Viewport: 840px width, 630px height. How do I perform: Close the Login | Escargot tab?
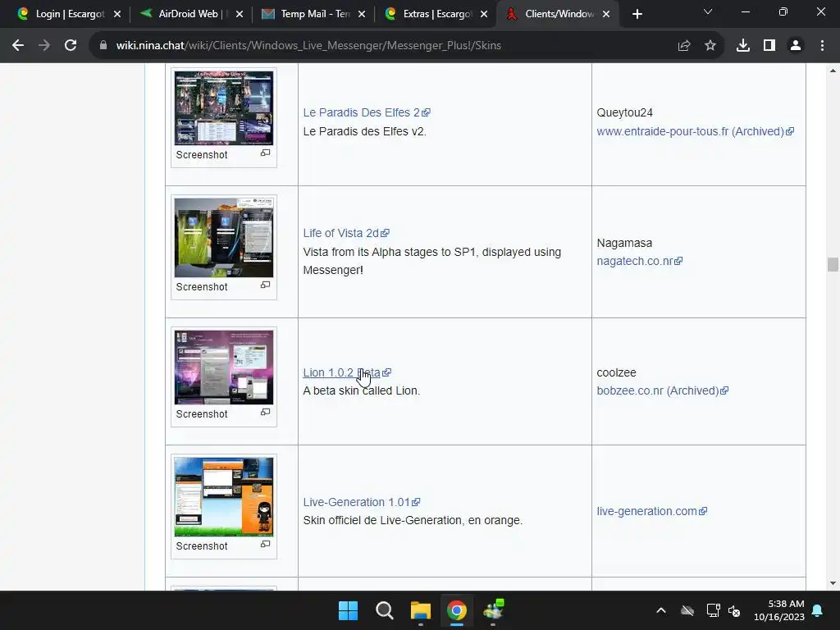point(117,14)
